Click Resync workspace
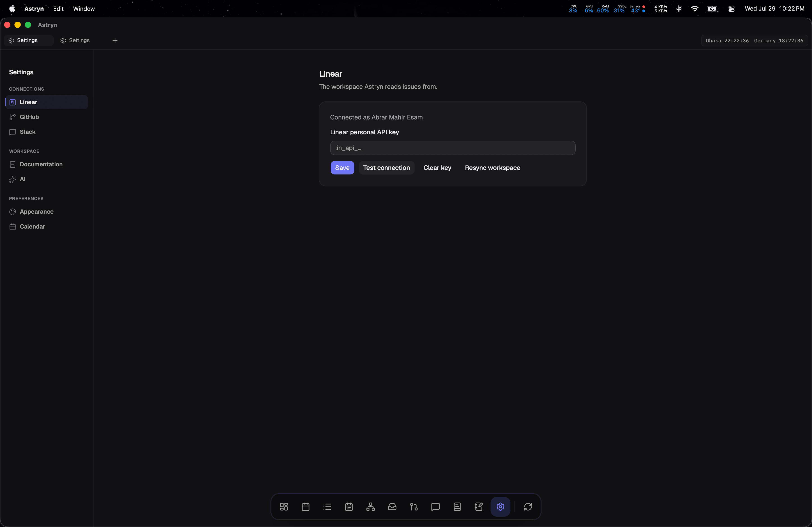 click(492, 168)
